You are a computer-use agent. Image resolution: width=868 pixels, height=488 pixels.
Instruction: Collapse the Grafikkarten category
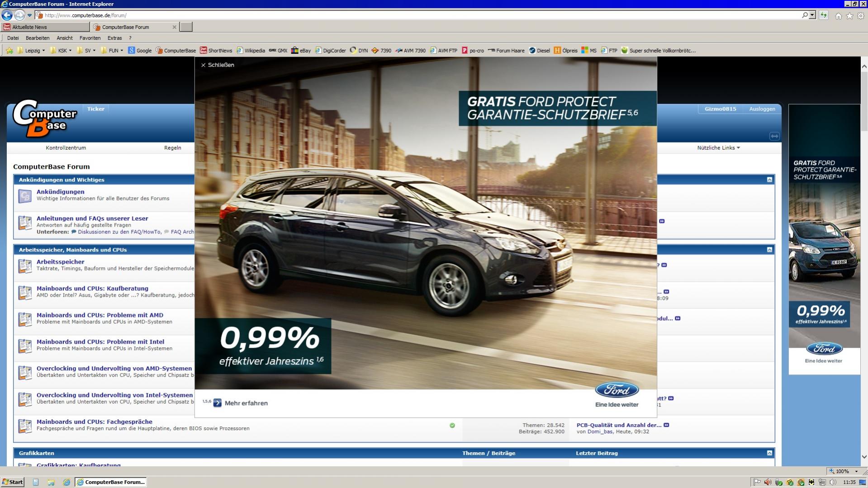tap(769, 453)
